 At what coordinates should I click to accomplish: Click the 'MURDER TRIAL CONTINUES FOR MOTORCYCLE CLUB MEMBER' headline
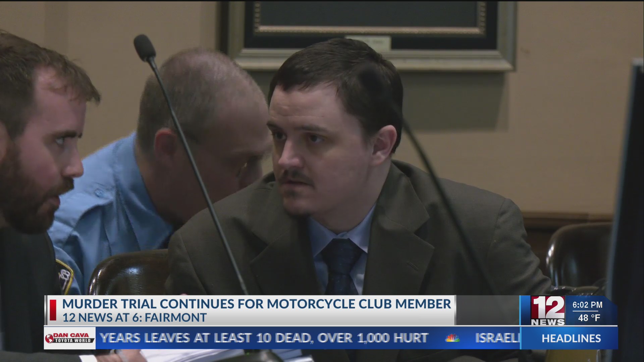[x=257, y=304]
